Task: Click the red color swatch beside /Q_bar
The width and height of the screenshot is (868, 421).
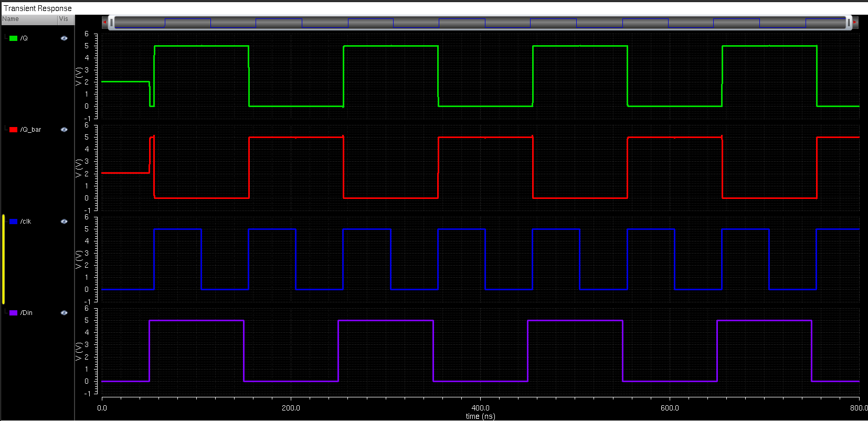Action: [x=13, y=130]
